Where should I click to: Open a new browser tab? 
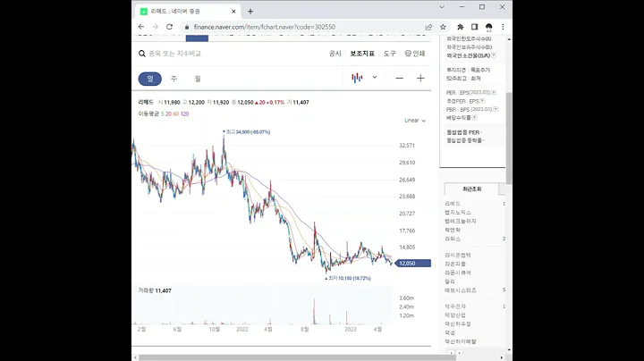[250, 12]
